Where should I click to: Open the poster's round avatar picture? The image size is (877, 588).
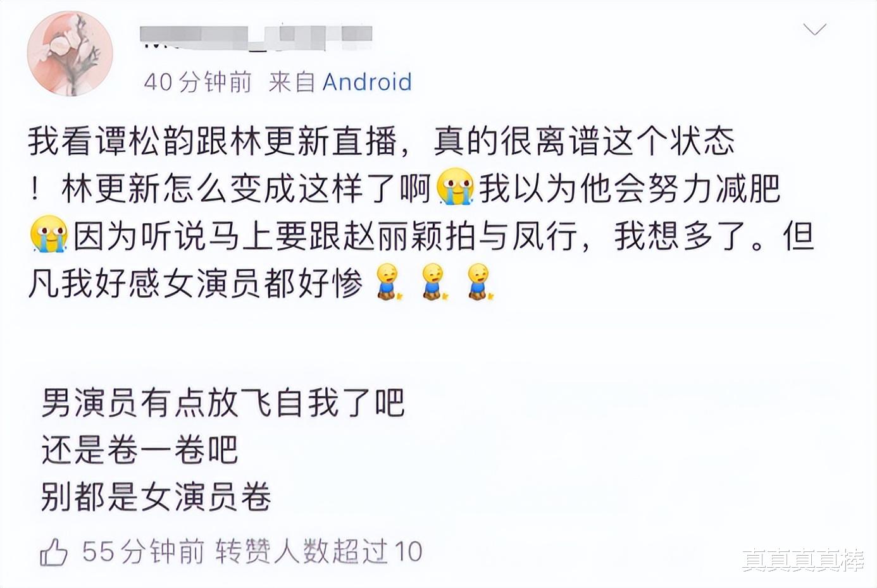(70, 53)
